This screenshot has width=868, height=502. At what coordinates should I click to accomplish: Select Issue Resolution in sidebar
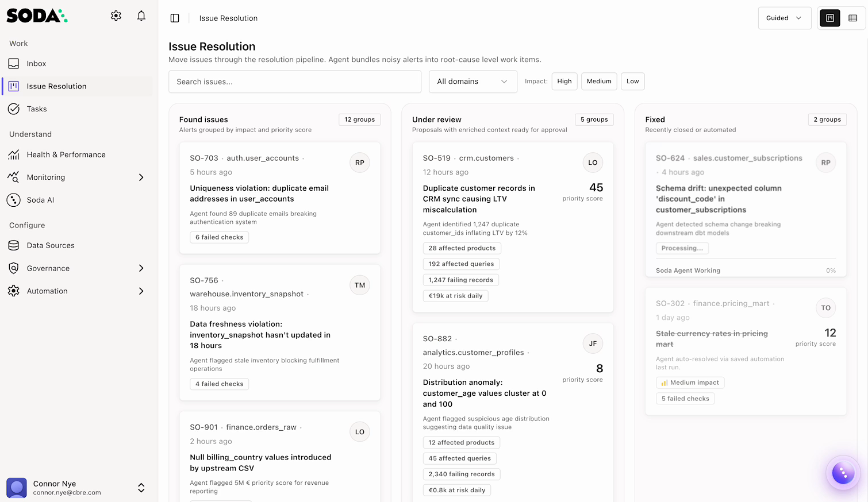78,86
